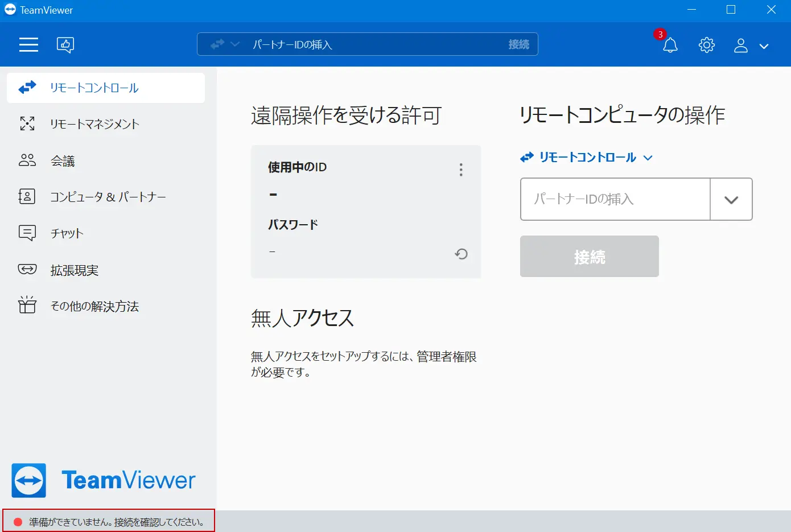This screenshot has width=791, height=532.
Task: Open three-dot options menu beside 使用中のID
Action: coord(461,170)
